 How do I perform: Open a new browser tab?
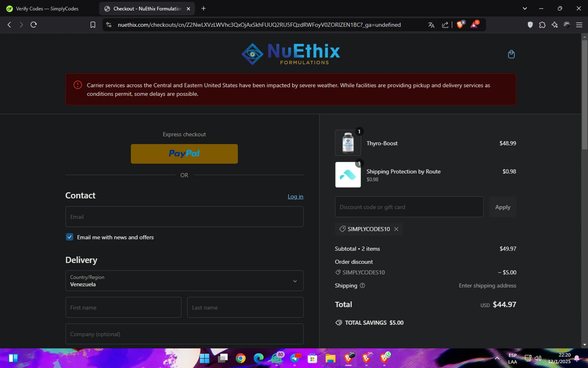203,9
